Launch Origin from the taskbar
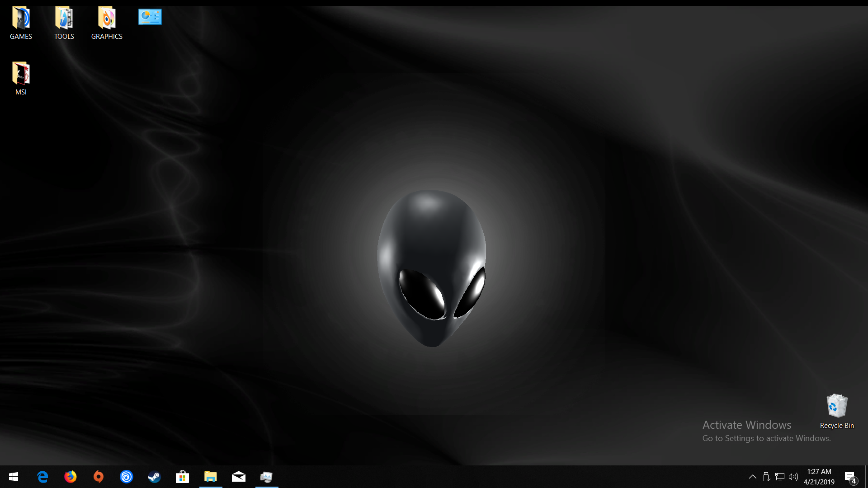Screen dimensions: 868x488 click(x=99, y=477)
